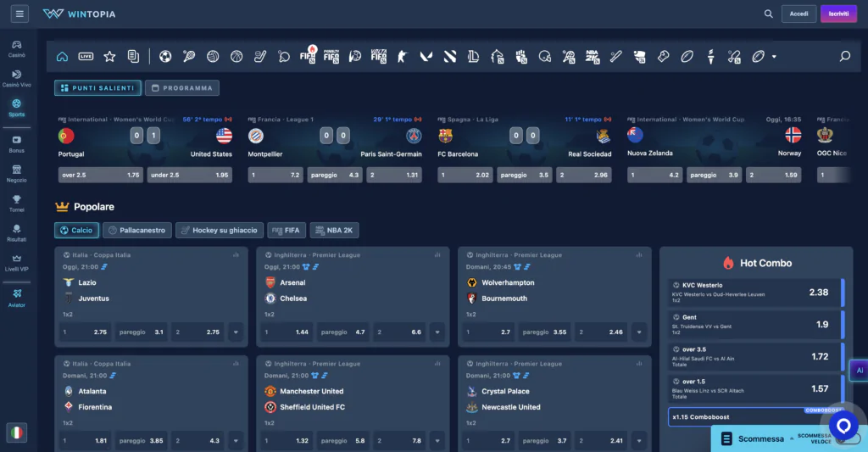Open the LIVE events icon

86,57
